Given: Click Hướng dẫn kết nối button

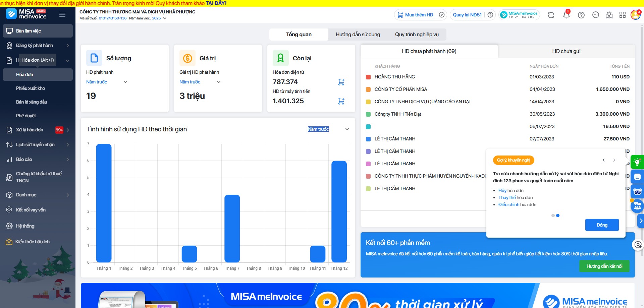Looking at the screenshot, I should 604,266.
